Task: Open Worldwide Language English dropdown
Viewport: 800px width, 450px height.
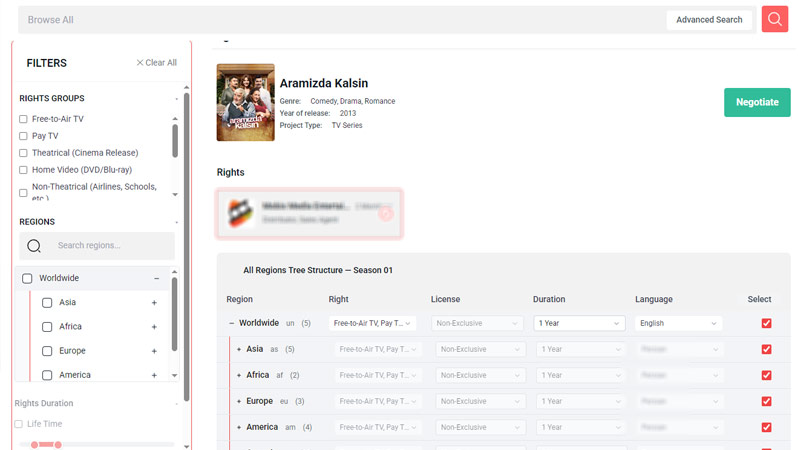Action: click(x=679, y=323)
